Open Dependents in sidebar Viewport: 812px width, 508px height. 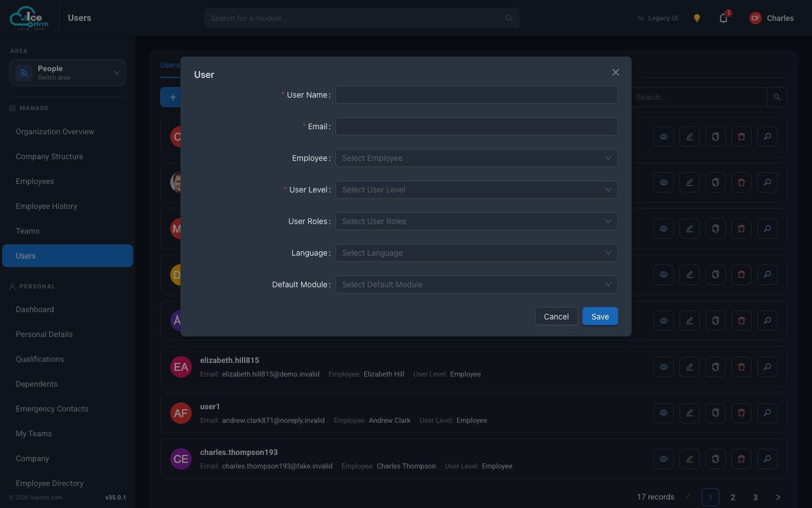[x=68, y=384]
